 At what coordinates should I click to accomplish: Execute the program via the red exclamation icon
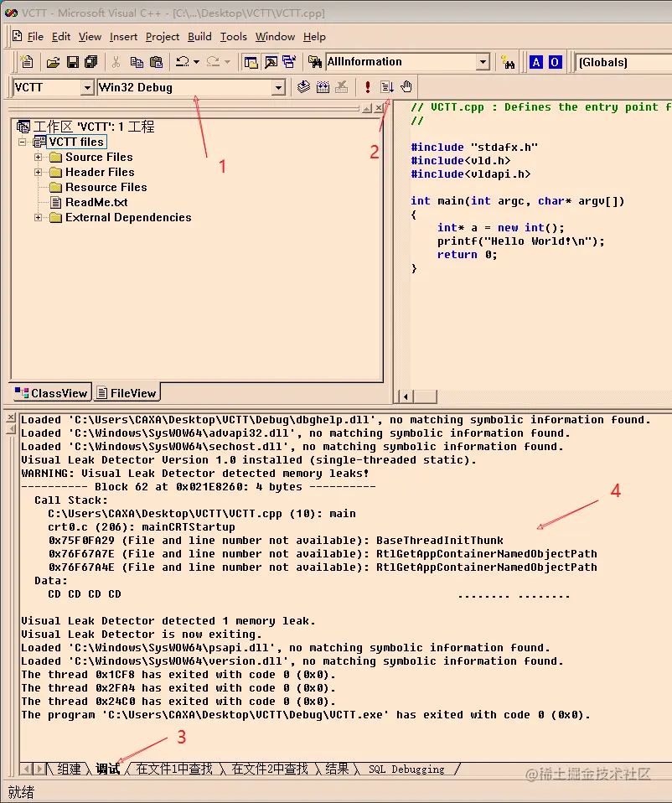pos(367,86)
